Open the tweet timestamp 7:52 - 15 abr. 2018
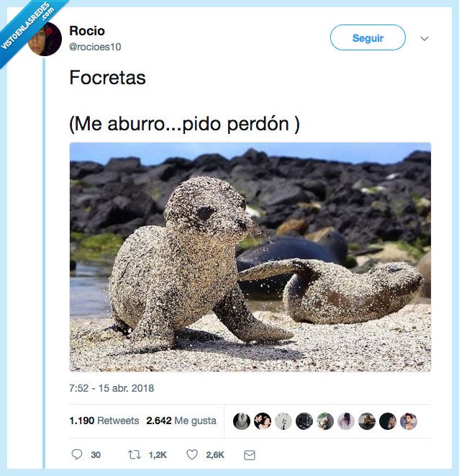The width and height of the screenshot is (459, 476). pyautogui.click(x=112, y=388)
